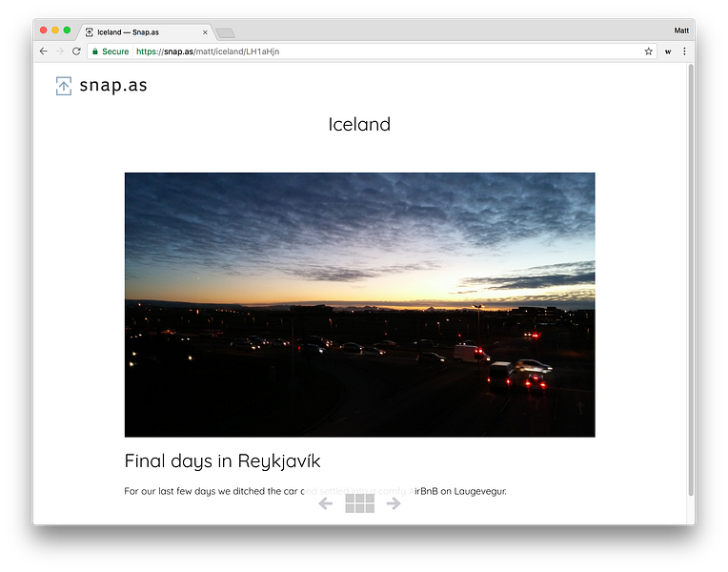Close the Iceland — Snap.as tab

pos(205,32)
